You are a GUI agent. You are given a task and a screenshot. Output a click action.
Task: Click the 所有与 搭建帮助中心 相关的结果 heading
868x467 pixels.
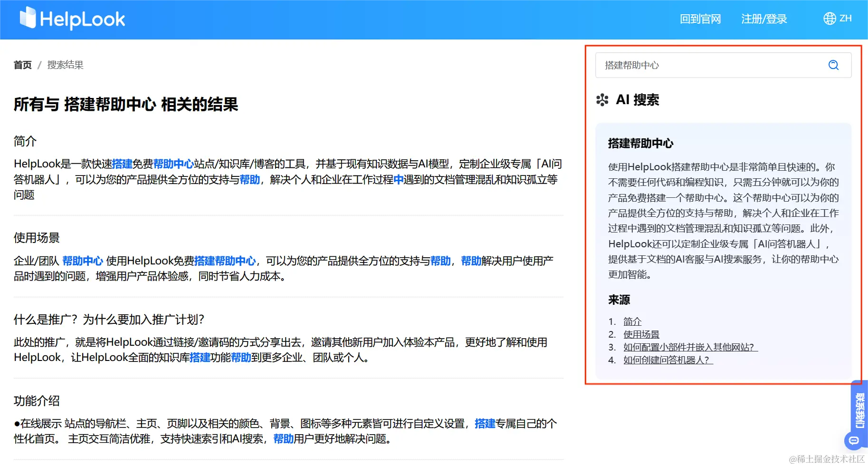pyautogui.click(x=126, y=104)
